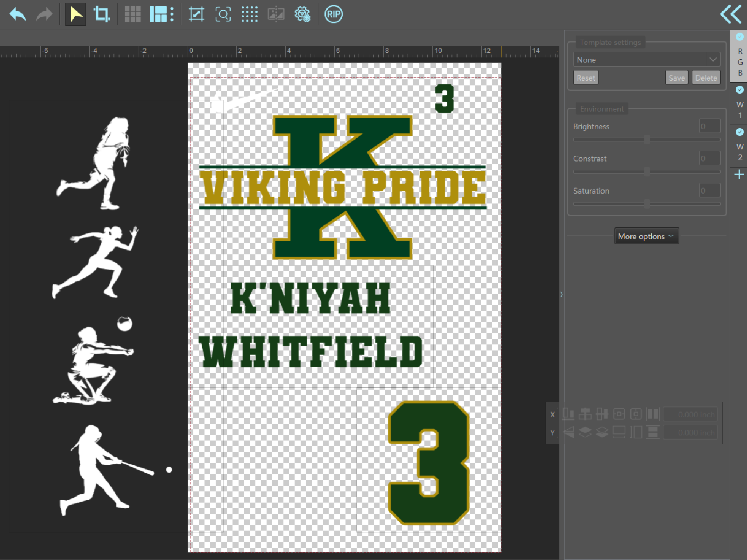Image resolution: width=747 pixels, height=560 pixels.
Task: Start the RIP process
Action: pyautogui.click(x=333, y=14)
